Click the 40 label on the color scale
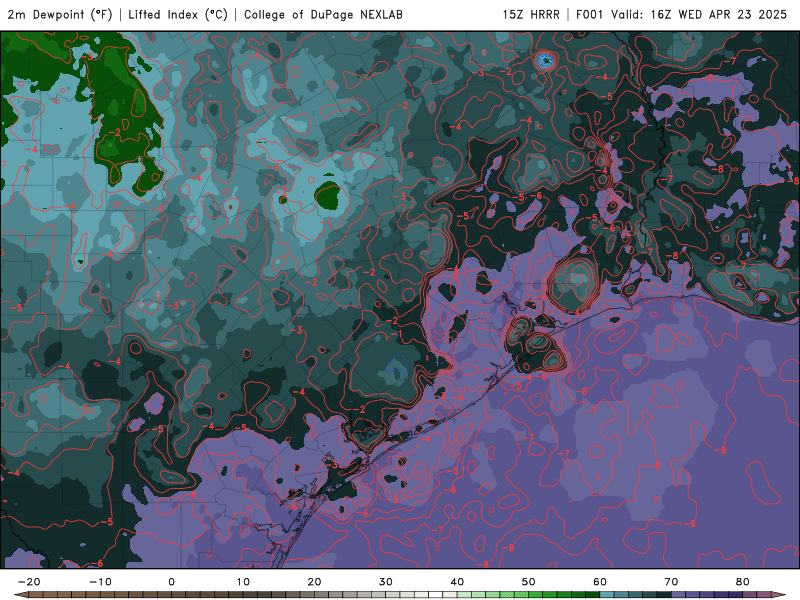Screen dimensions: 800x600 pyautogui.click(x=457, y=582)
